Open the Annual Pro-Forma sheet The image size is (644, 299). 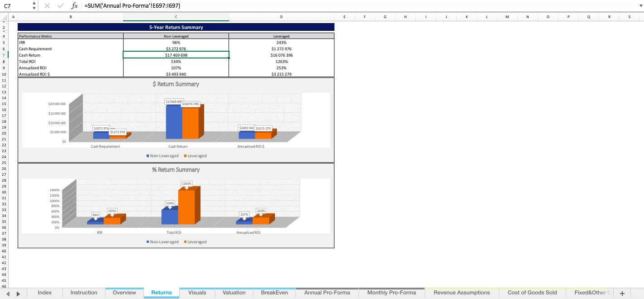[327, 292]
